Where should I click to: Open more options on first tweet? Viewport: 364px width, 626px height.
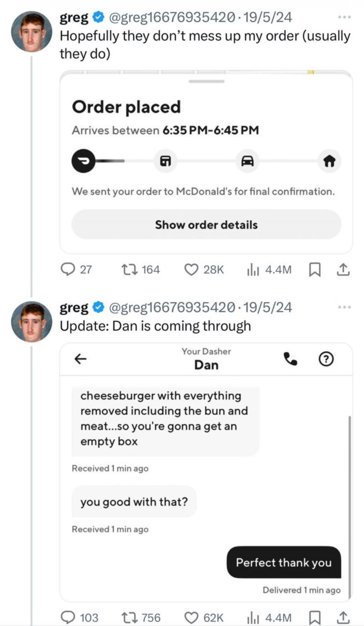point(344,17)
